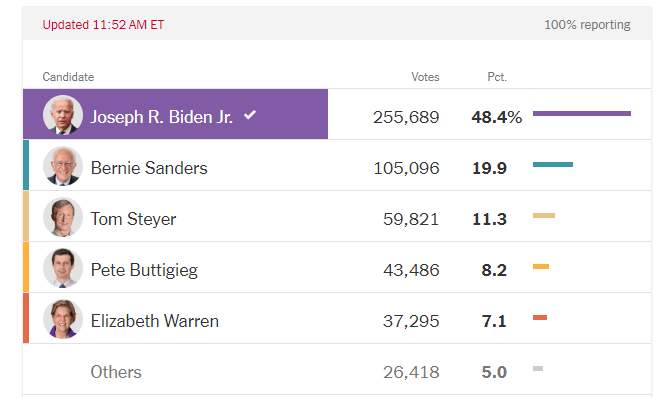
Task: Click the winner checkmark beside Biden
Action: 250,115
